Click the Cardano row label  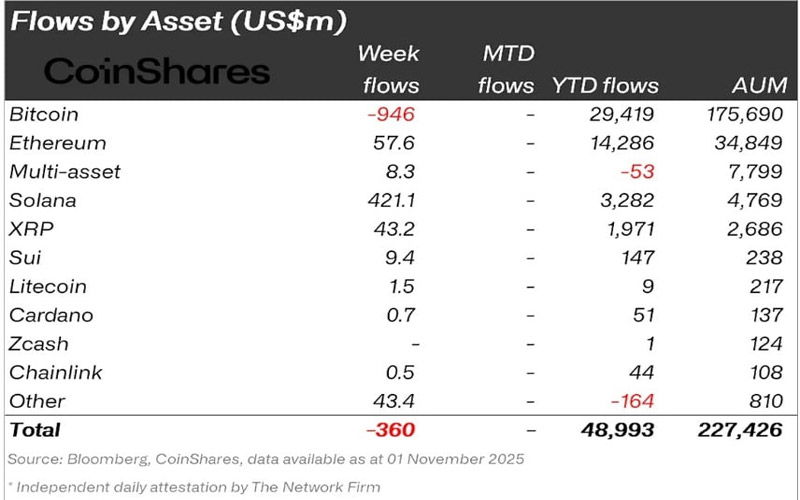[x=51, y=315]
